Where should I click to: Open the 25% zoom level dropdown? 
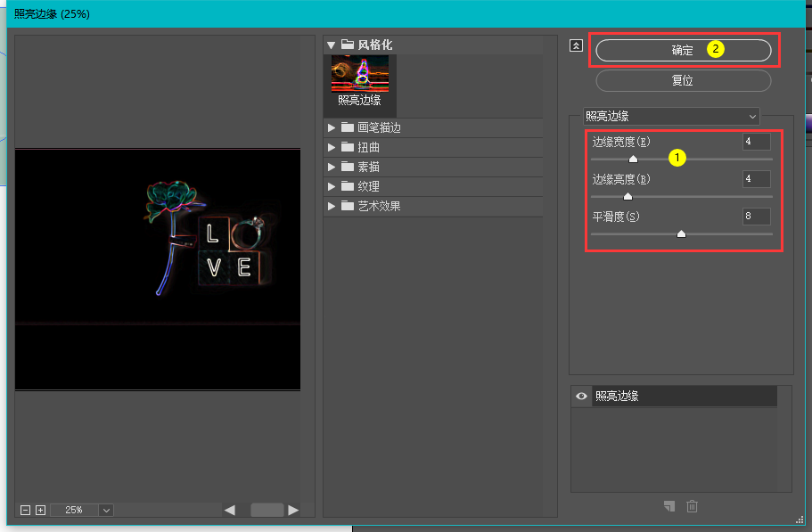click(106, 511)
